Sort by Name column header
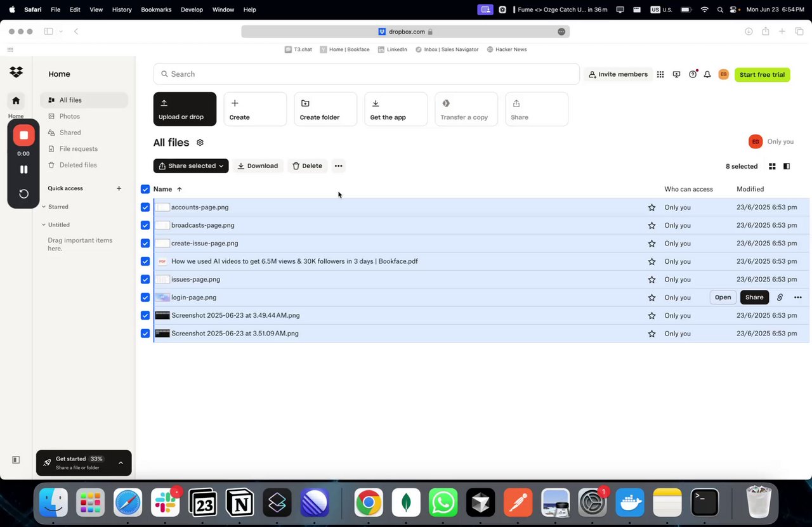Image resolution: width=812 pixels, height=527 pixels. 167,189
